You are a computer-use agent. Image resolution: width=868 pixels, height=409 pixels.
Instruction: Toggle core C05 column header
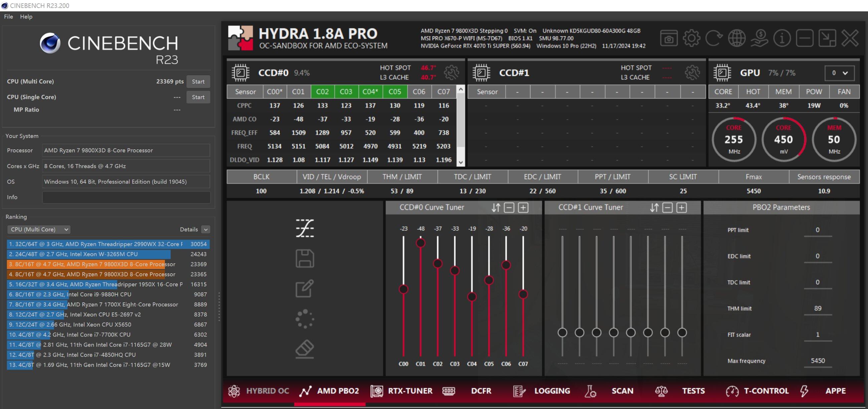point(395,92)
